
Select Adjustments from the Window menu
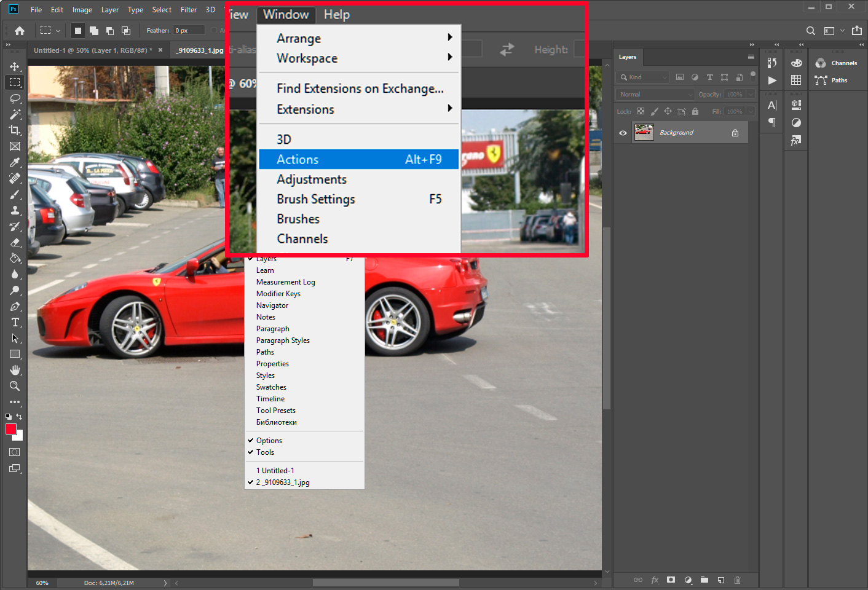coord(312,179)
